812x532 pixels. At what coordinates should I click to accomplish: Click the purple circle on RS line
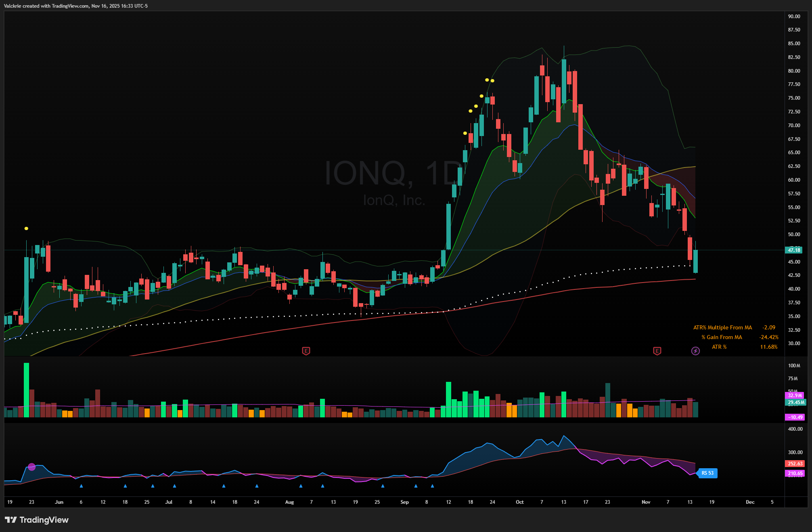tap(32, 467)
